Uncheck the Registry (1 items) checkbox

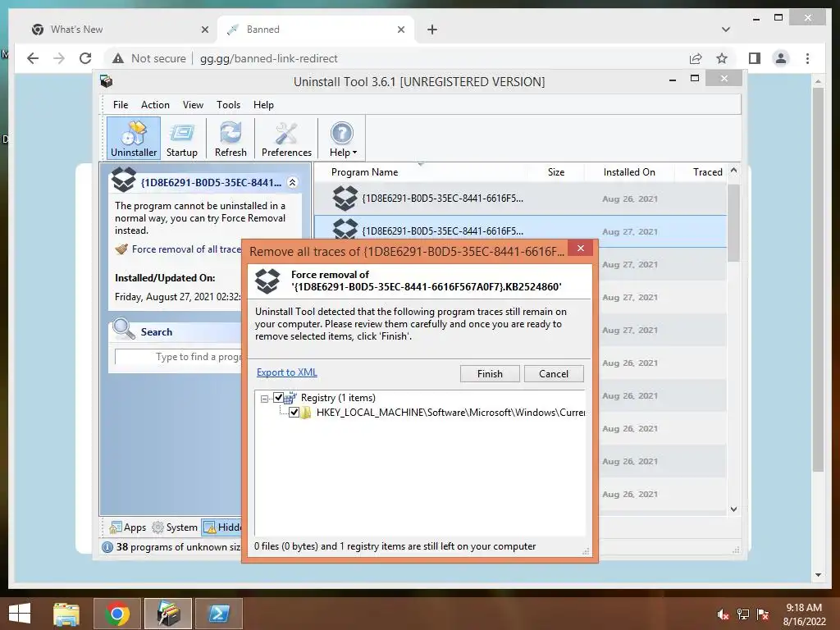point(278,398)
